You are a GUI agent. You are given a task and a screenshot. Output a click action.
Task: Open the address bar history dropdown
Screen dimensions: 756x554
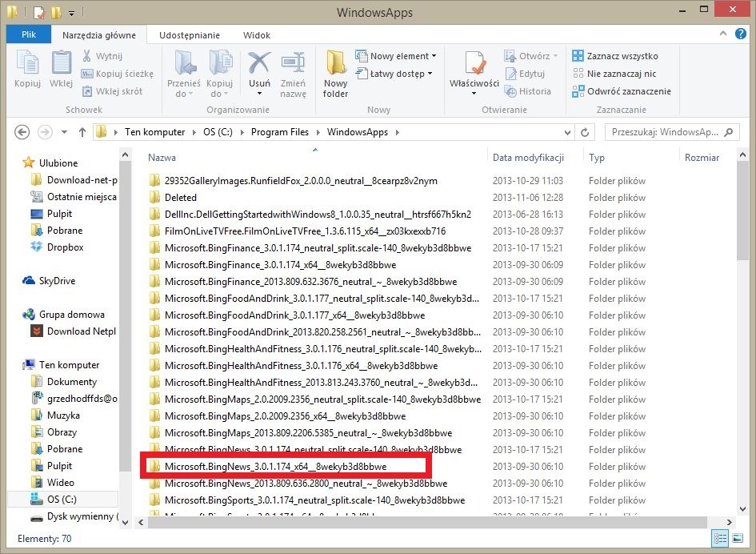coord(568,132)
